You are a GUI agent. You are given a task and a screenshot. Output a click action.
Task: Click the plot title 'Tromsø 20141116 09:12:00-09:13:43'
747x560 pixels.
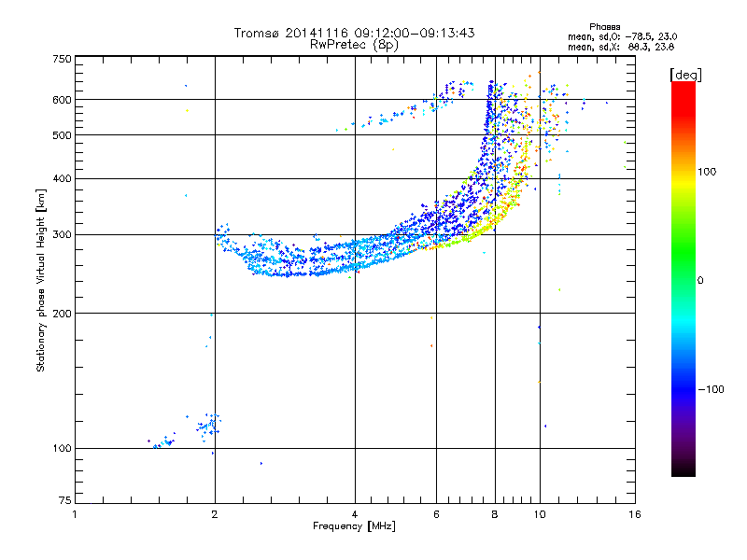pyautogui.click(x=354, y=33)
